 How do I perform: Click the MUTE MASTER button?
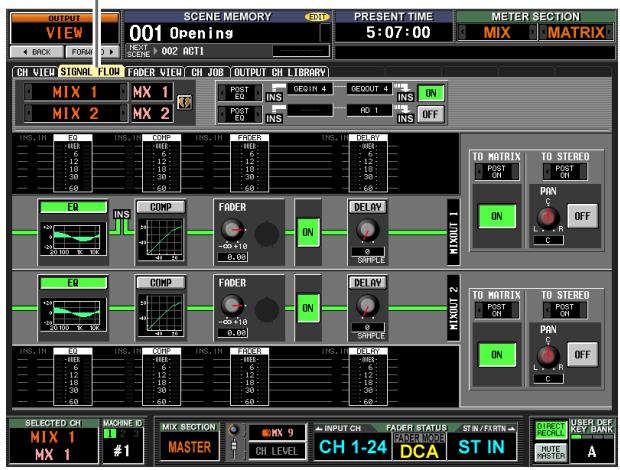click(551, 452)
